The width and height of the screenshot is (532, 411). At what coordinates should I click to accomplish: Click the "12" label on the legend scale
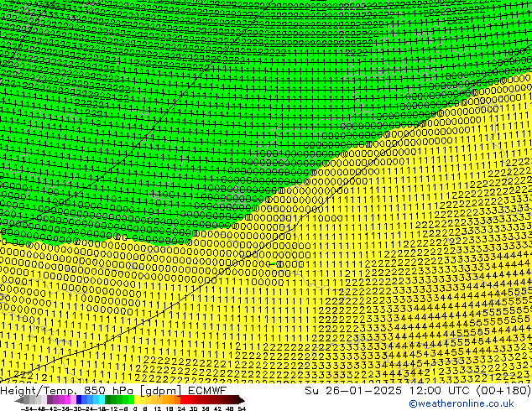158,408
